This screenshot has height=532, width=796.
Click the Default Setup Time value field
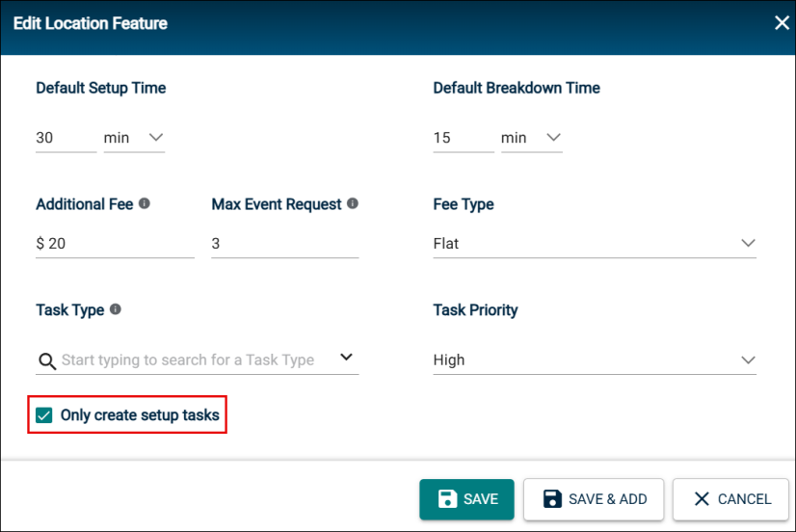click(x=66, y=138)
